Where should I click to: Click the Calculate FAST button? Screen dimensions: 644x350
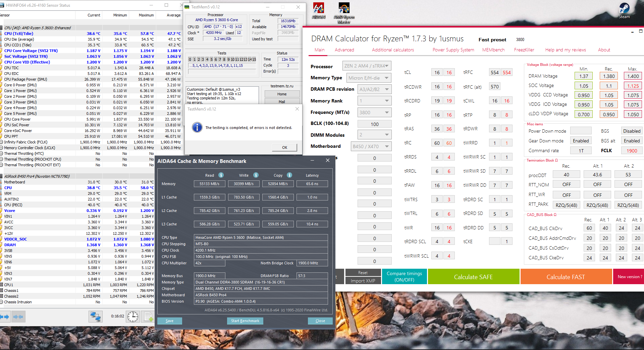[566, 277]
